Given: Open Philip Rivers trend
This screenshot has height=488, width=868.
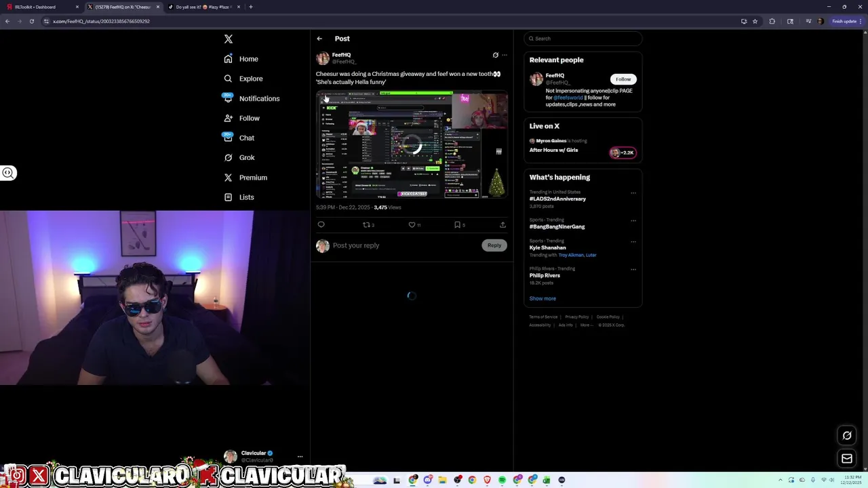Looking at the screenshot, I should point(545,275).
